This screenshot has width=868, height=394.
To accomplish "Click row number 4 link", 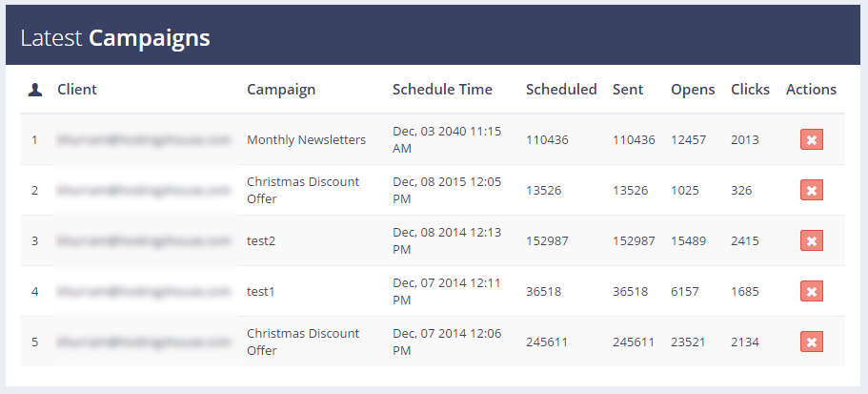I will click(35, 292).
